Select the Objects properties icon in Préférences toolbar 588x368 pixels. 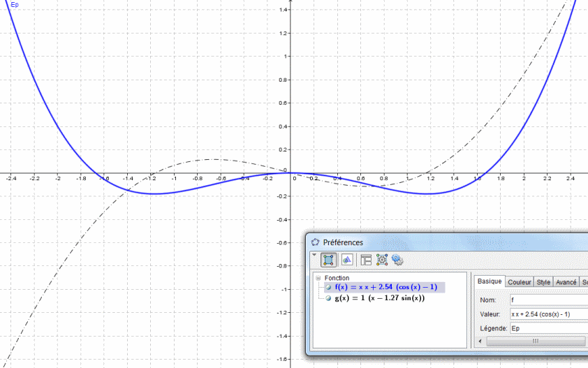click(x=330, y=260)
